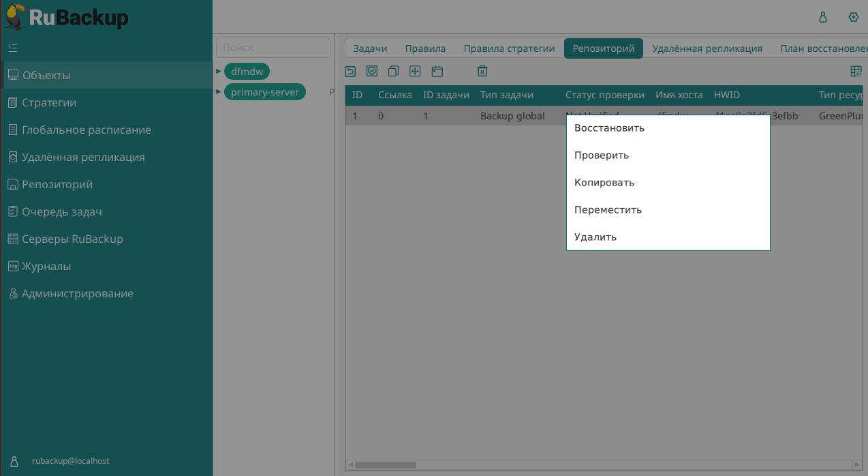Open the user profile icon at top right

pyautogui.click(x=823, y=17)
